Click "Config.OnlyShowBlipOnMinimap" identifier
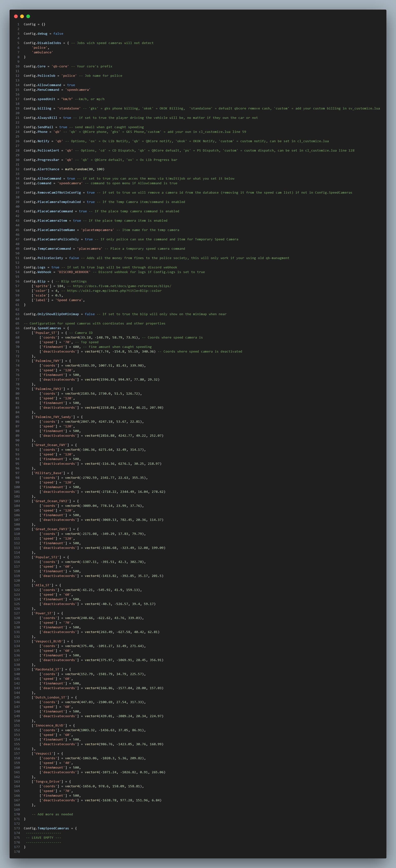This screenshot has width=396, height=868. (52, 314)
